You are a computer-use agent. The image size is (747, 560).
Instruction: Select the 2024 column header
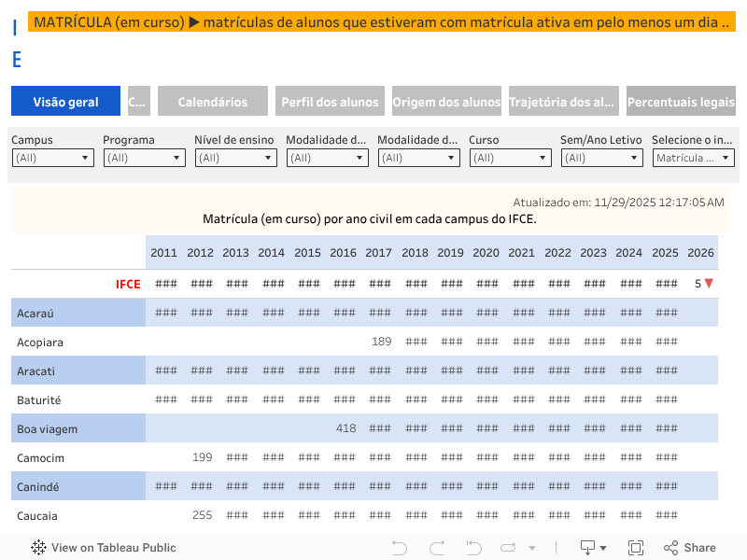(x=628, y=252)
